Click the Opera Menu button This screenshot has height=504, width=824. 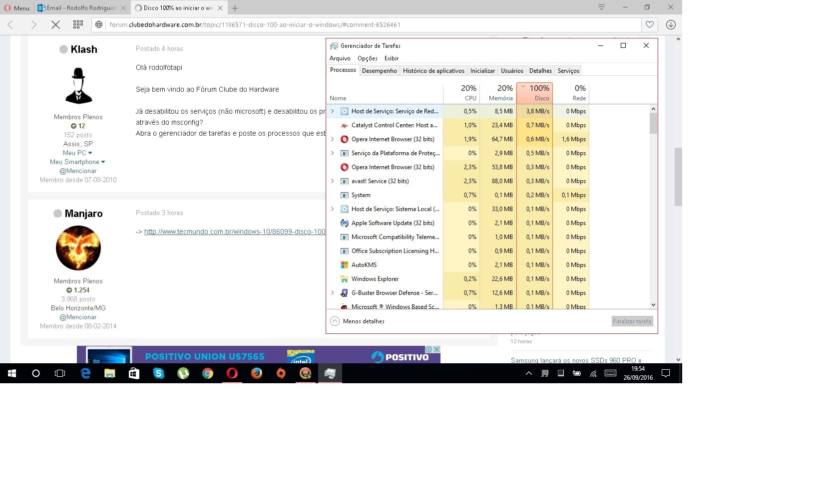[x=17, y=7]
